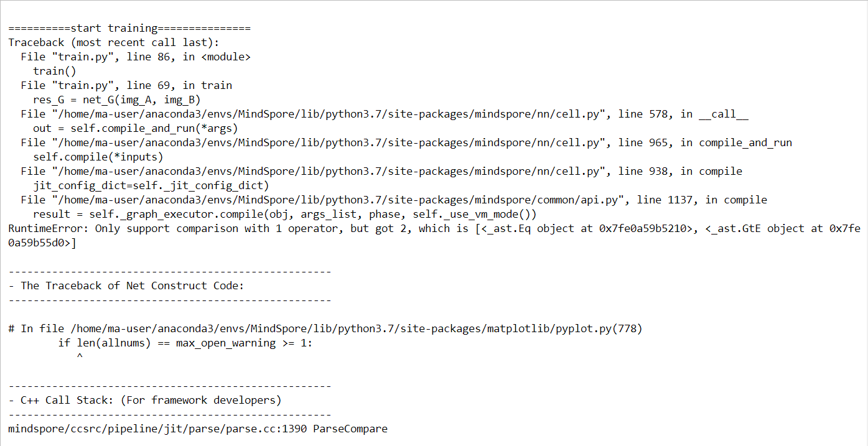The width and height of the screenshot is (868, 446).
Task: Click the "C++ Call Stack" heading
Action: tap(145, 400)
